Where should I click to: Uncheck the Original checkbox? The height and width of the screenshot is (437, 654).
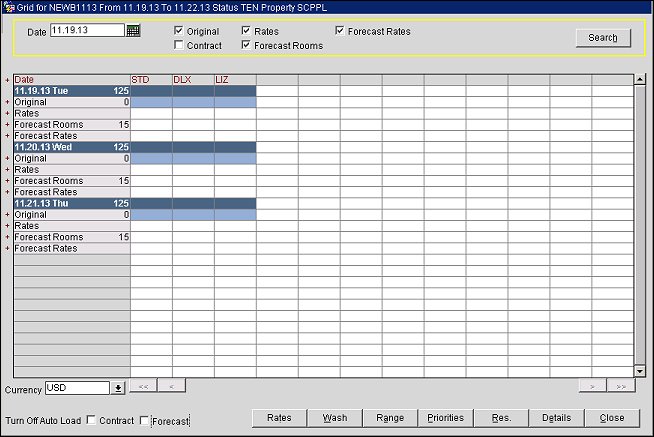[179, 31]
